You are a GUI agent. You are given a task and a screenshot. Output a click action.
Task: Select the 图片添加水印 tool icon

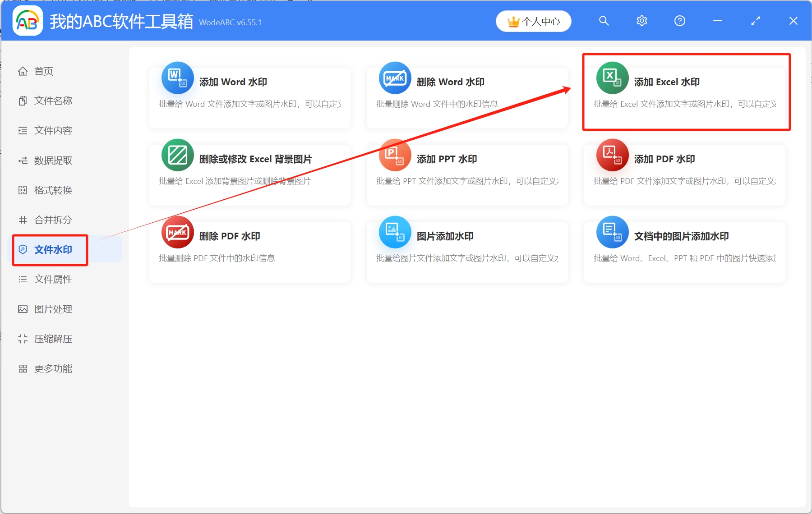pos(394,232)
